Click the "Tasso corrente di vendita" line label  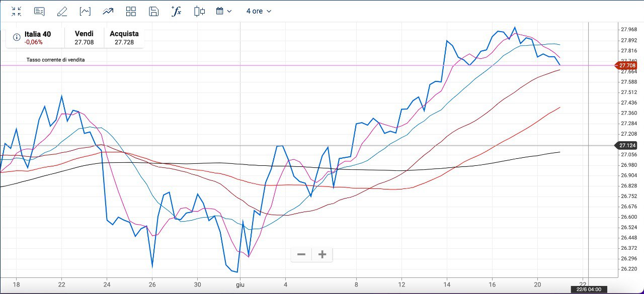click(55, 60)
